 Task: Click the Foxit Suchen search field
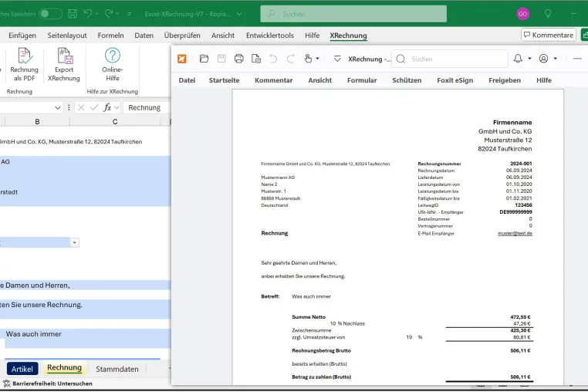[450, 59]
